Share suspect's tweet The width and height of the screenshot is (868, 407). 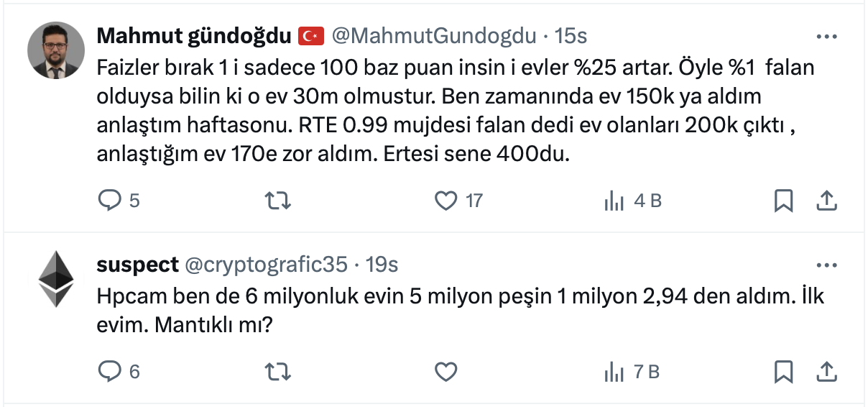(x=826, y=371)
